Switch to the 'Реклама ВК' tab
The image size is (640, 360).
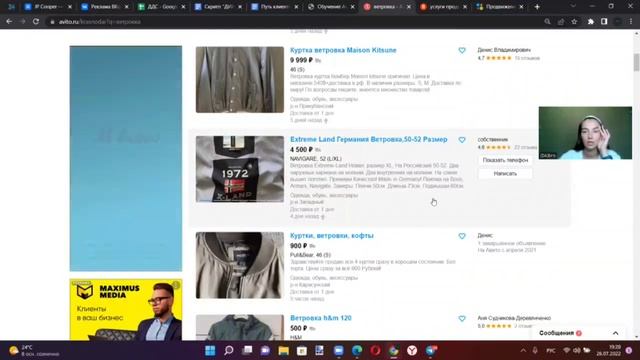[x=105, y=7]
